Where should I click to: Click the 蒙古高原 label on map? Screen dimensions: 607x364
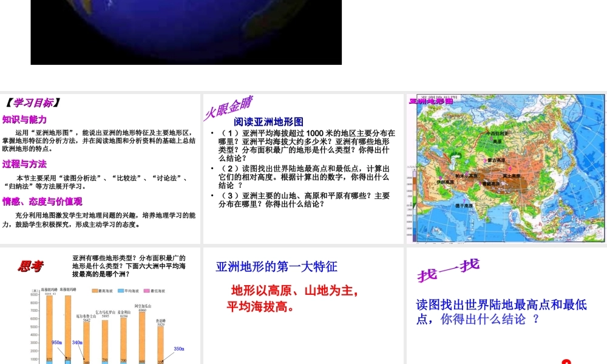tap(496, 160)
